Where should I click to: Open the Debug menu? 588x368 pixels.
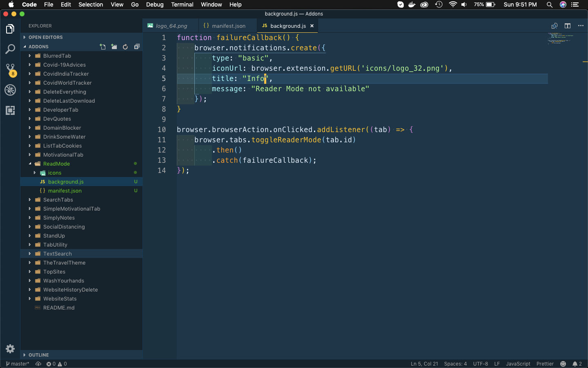155,4
